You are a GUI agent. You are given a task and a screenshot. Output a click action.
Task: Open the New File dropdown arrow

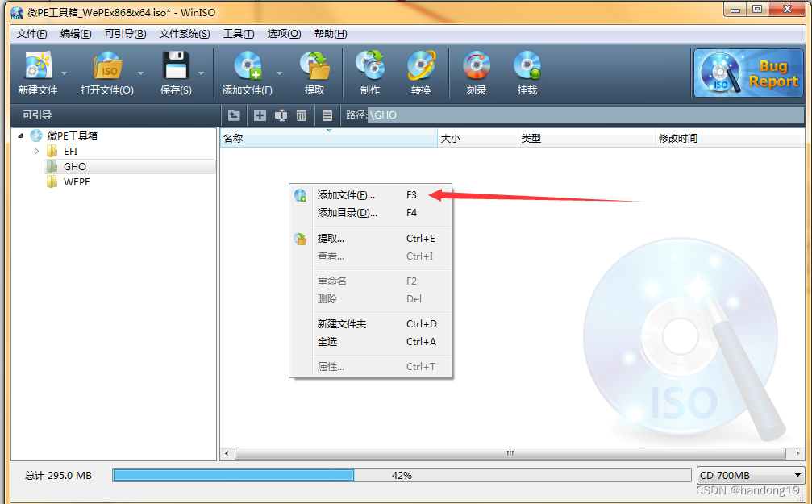point(65,73)
